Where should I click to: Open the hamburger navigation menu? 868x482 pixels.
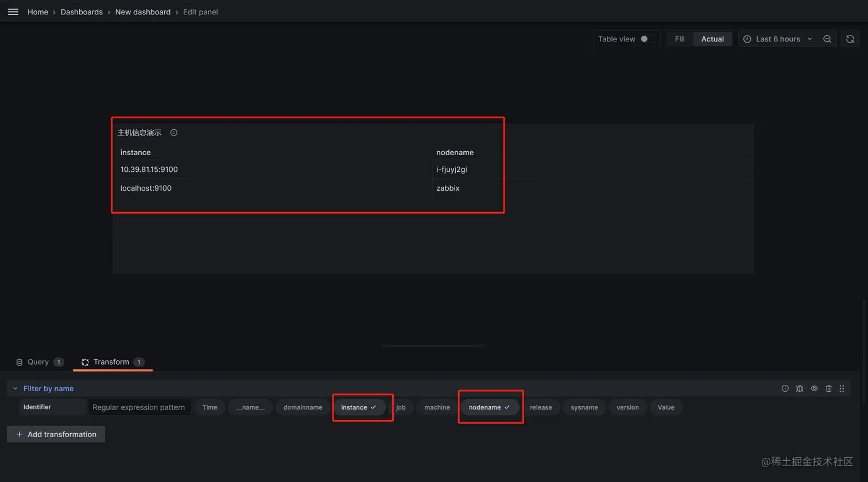click(x=13, y=11)
